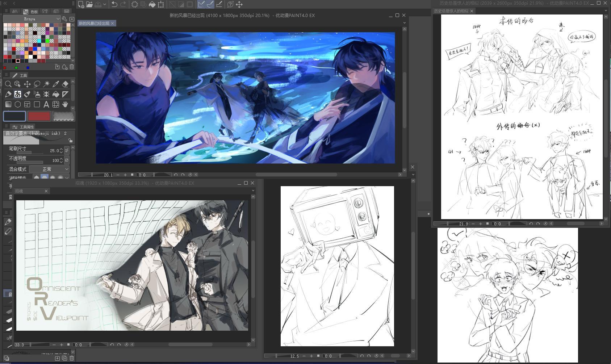Select the transparent color swatch

(x=63, y=116)
